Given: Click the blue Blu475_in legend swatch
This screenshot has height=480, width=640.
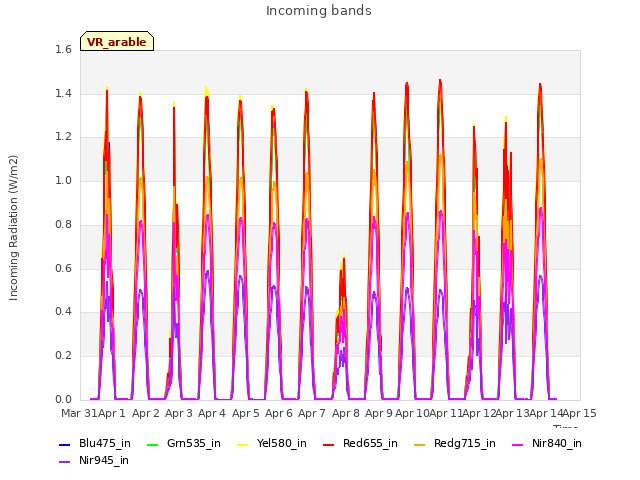Looking at the screenshot, I should click(x=65, y=444).
